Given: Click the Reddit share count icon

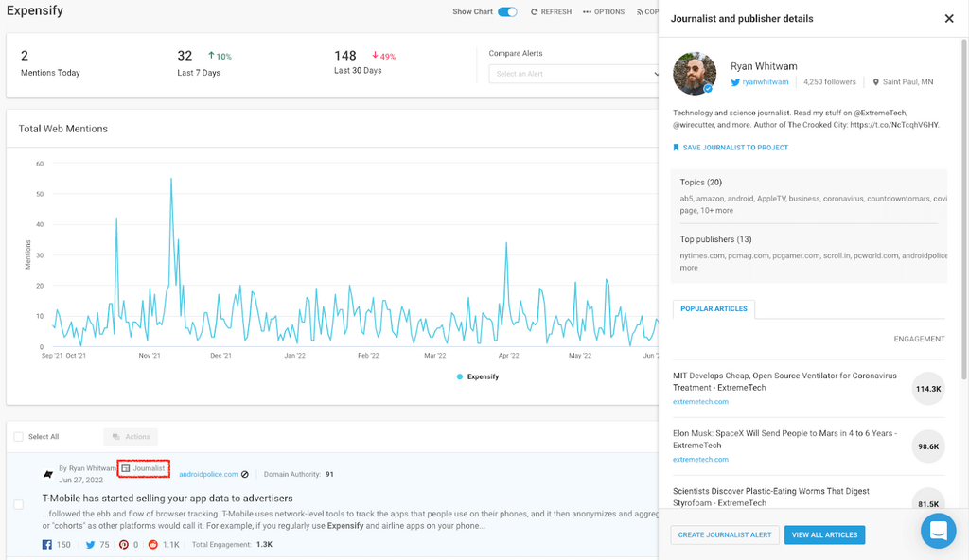Looking at the screenshot, I should click(x=152, y=545).
